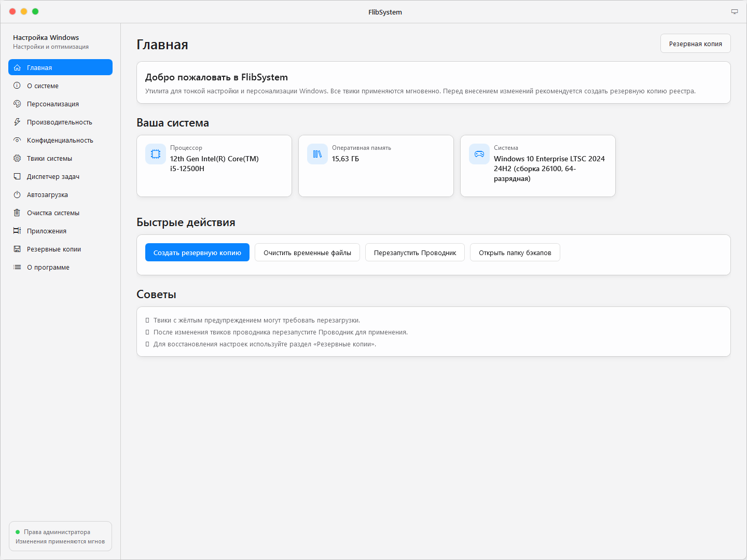Image resolution: width=747 pixels, height=560 pixels.
Task: Click the processor name 12th Gen Intel Core text
Action: point(214,164)
